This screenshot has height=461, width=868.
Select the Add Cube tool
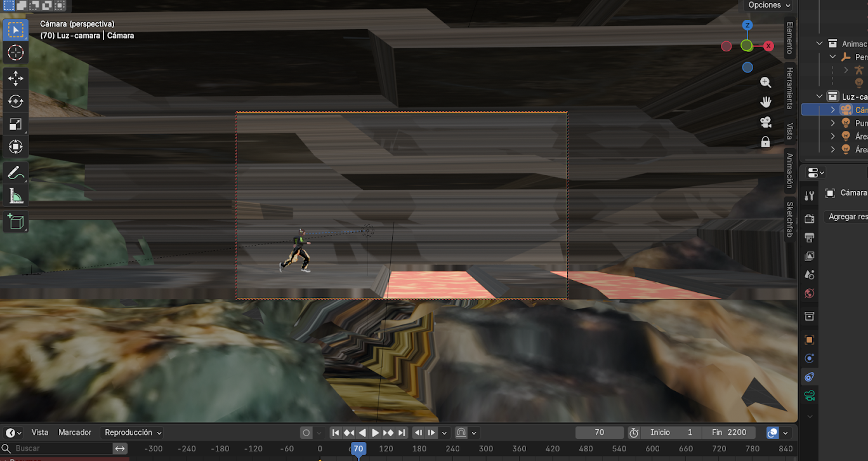tap(16, 222)
